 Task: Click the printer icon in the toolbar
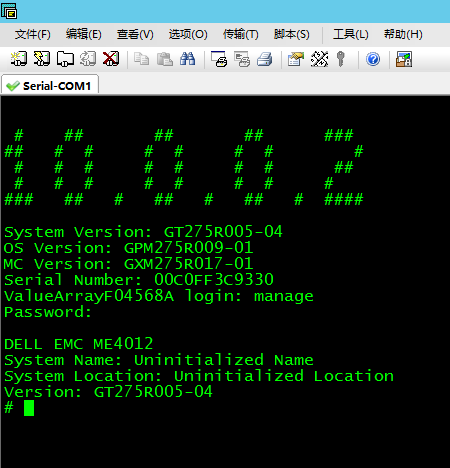pyautogui.click(x=265, y=59)
